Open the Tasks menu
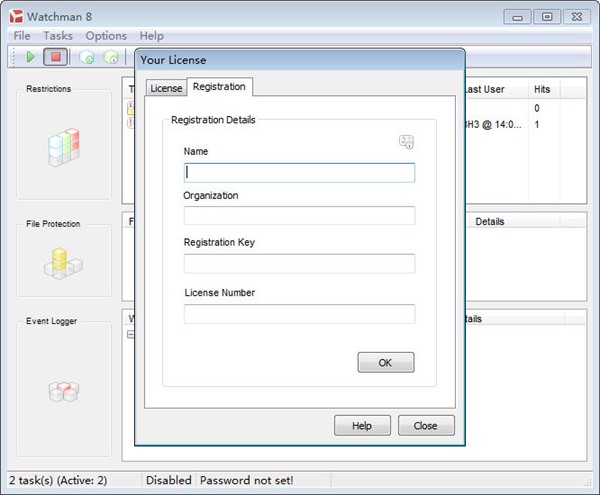This screenshot has height=495, width=600. [x=58, y=36]
